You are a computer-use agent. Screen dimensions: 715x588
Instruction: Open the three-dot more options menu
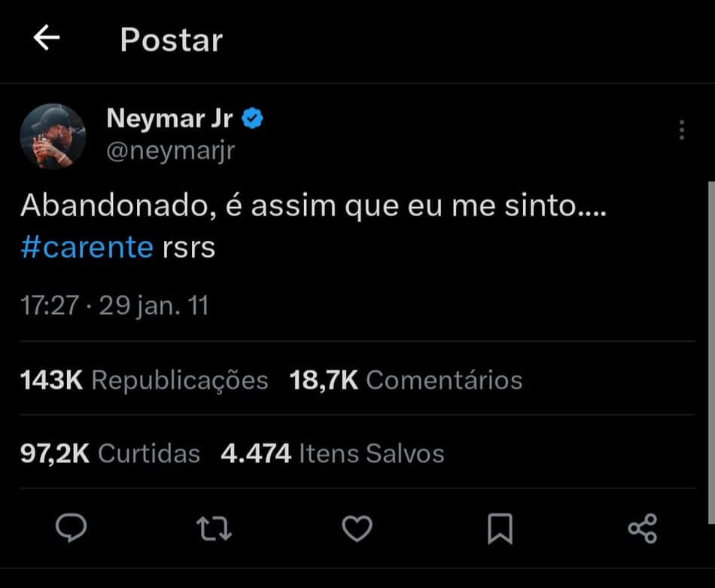pos(681,130)
